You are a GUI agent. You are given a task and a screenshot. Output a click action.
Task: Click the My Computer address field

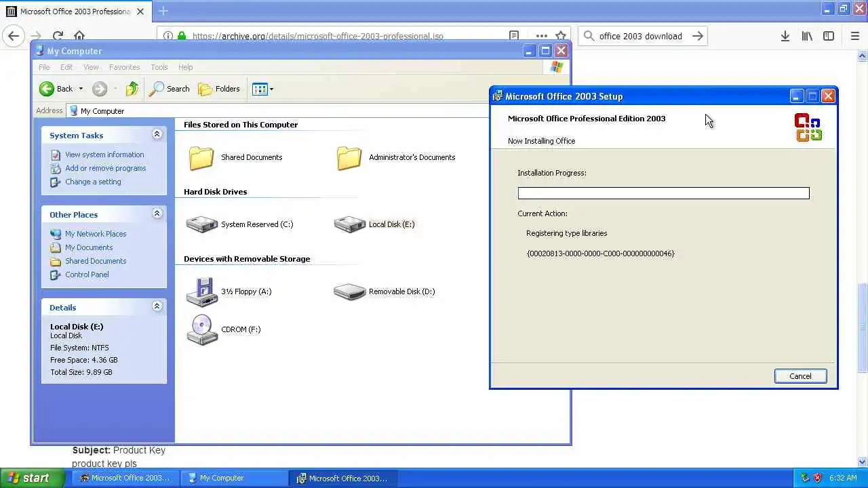(278, 110)
